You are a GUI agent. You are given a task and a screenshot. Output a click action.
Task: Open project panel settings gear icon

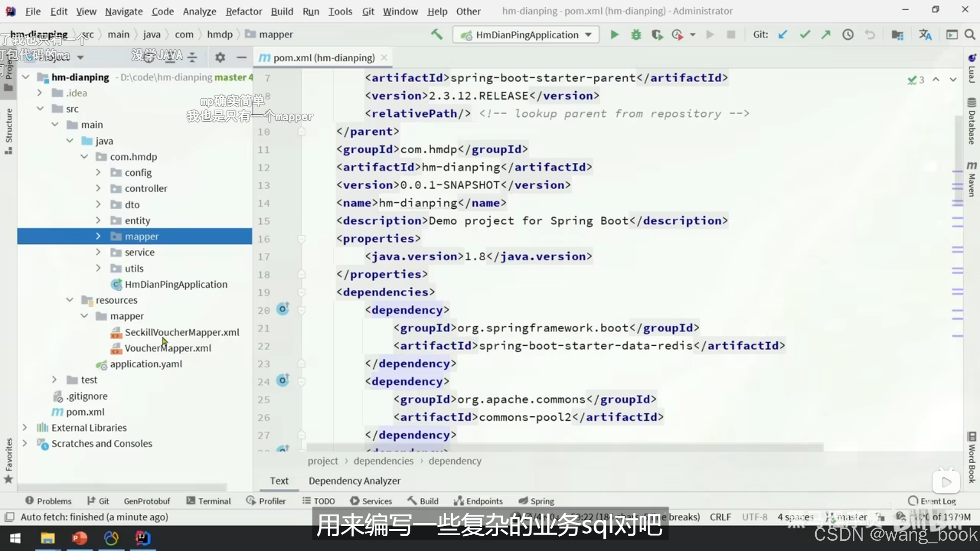coord(220,57)
